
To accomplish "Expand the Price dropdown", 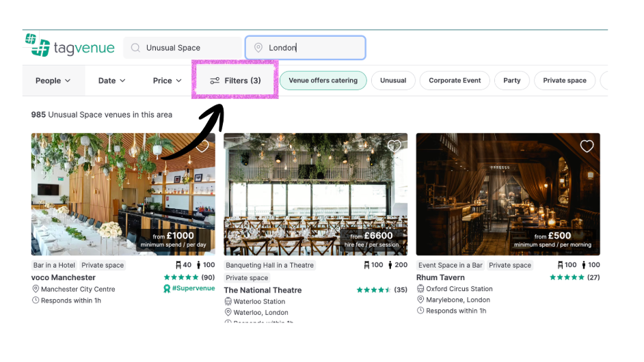I will (x=167, y=81).
